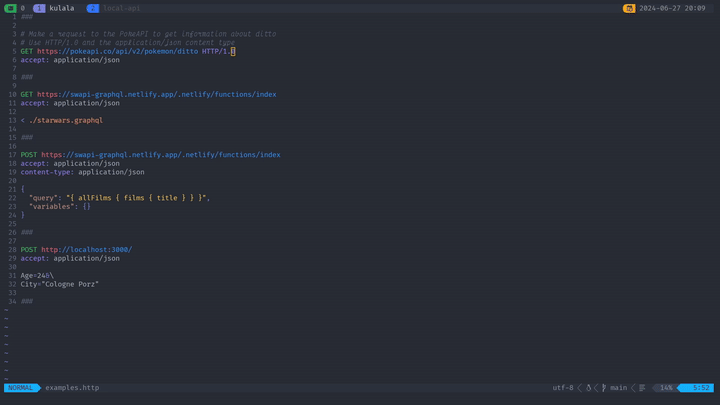This screenshot has height=405, width=720.
Task: Click the 5:52 cursor position segment
Action: pos(700,388)
